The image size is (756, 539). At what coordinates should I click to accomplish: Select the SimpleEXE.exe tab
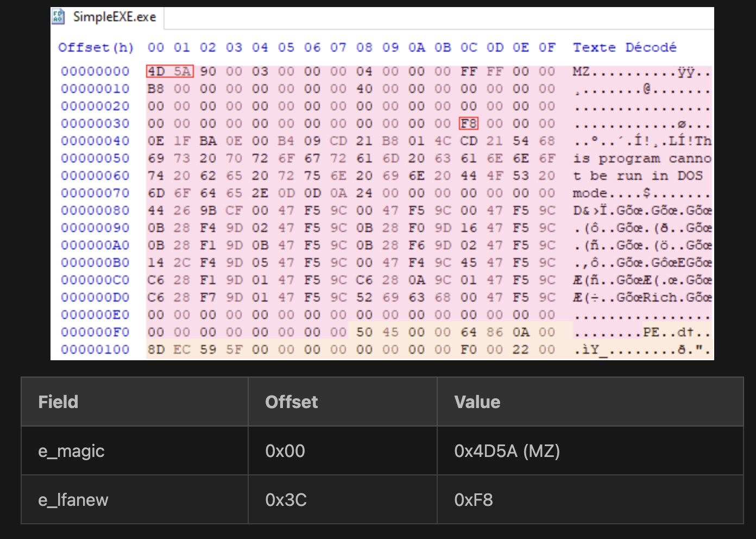(114, 17)
